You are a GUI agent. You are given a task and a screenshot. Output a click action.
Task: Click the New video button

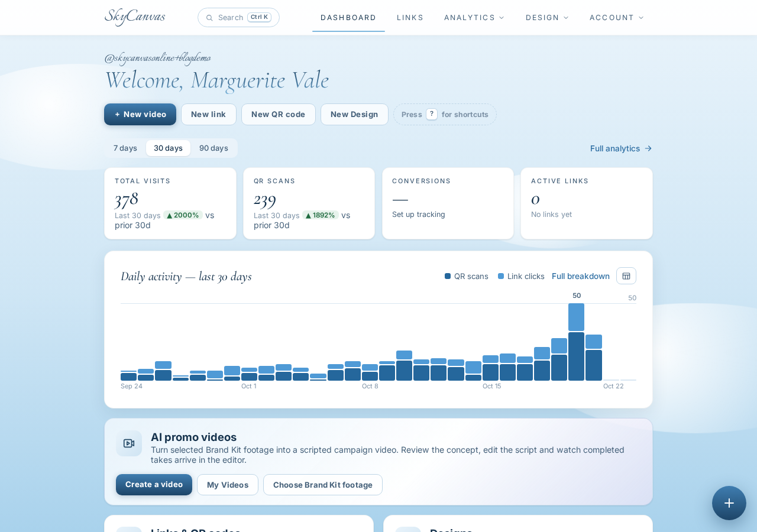click(140, 115)
